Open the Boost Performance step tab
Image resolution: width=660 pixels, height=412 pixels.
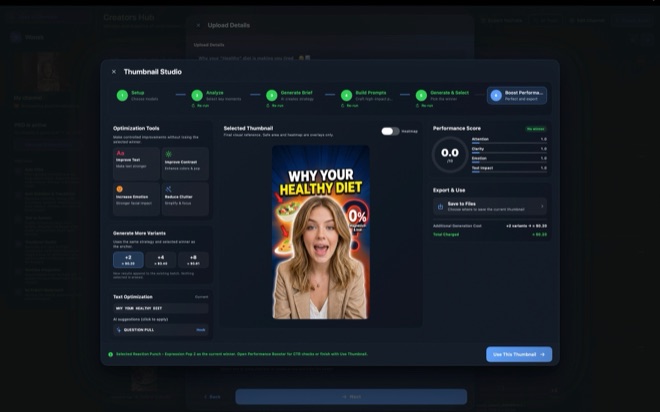(x=517, y=96)
